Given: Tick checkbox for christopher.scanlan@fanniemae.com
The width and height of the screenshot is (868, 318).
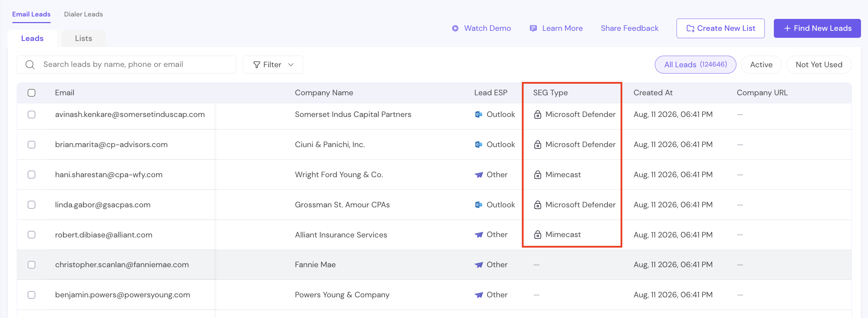Looking at the screenshot, I should point(31,265).
